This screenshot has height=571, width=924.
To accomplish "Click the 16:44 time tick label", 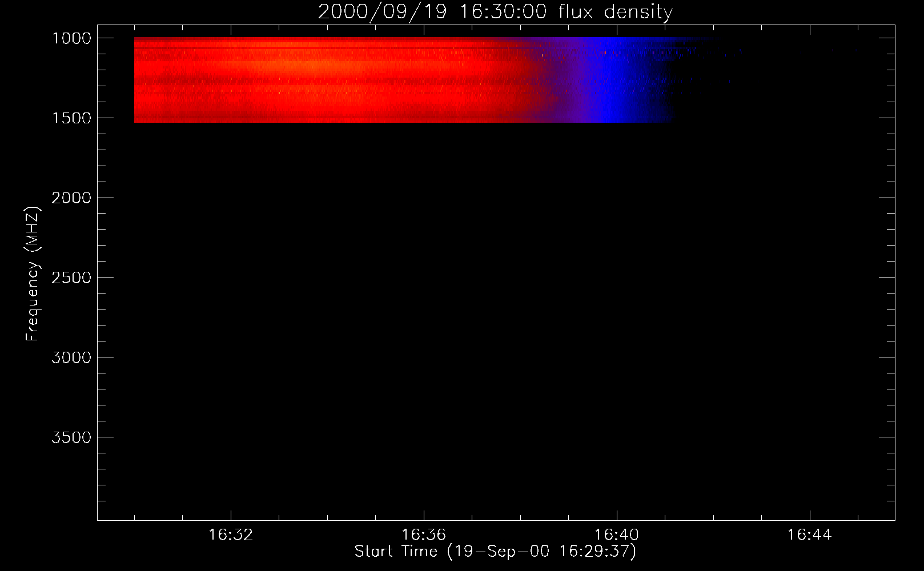I will pyautogui.click(x=810, y=535).
